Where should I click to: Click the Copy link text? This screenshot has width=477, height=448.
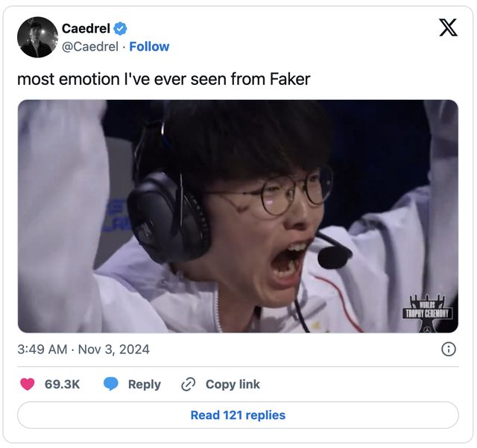[233, 385]
